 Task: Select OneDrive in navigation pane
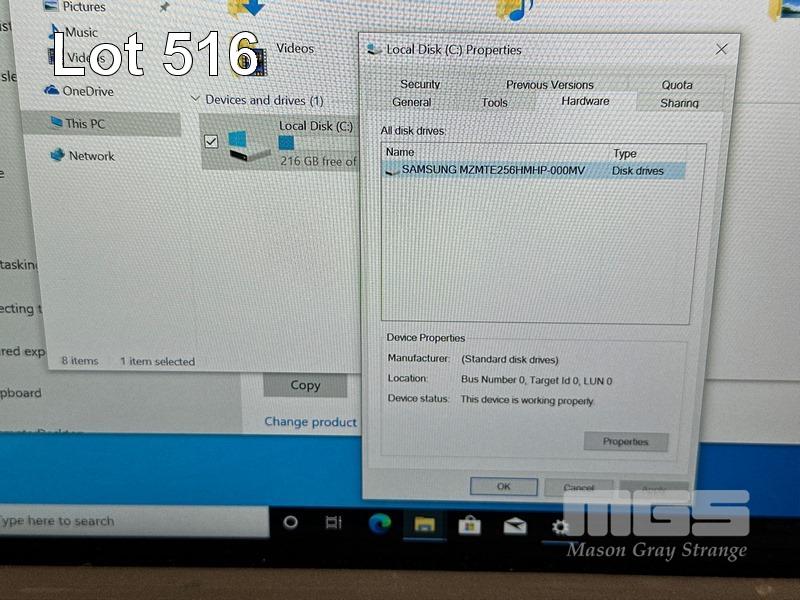[x=87, y=91]
